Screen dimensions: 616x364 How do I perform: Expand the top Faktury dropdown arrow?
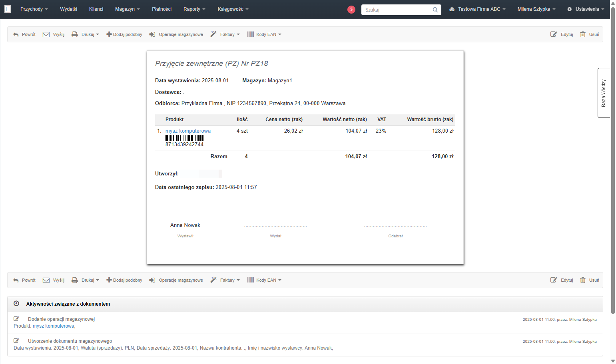tap(238, 34)
